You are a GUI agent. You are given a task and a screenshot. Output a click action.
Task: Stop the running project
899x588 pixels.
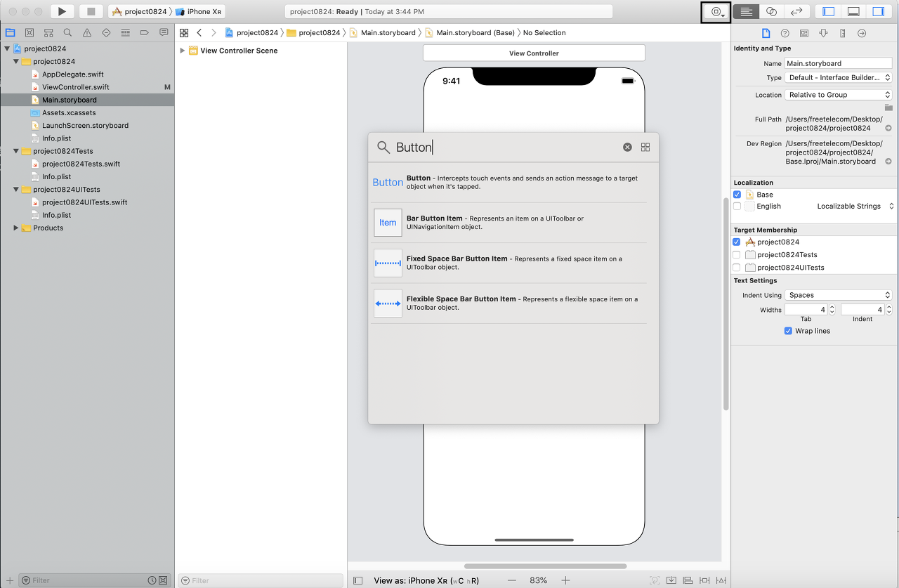(91, 11)
